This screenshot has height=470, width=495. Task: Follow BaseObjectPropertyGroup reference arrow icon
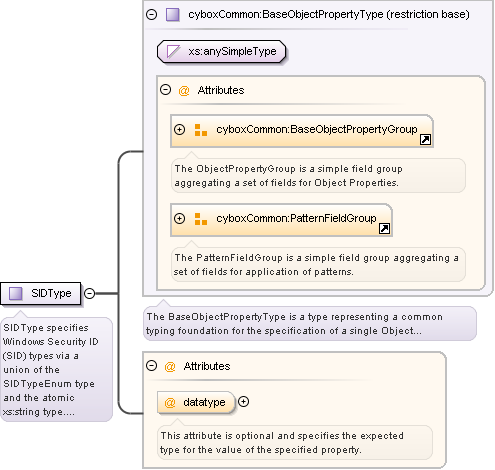point(425,139)
